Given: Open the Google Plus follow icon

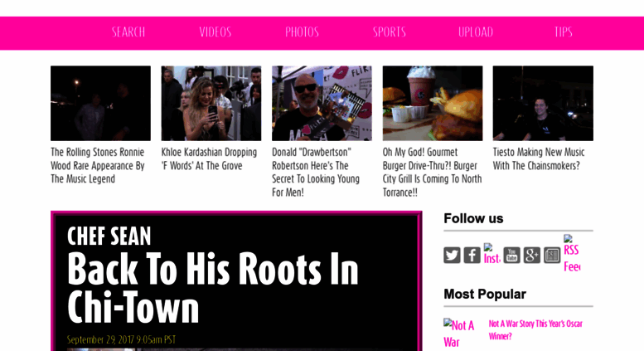Looking at the screenshot, I should tap(532, 256).
